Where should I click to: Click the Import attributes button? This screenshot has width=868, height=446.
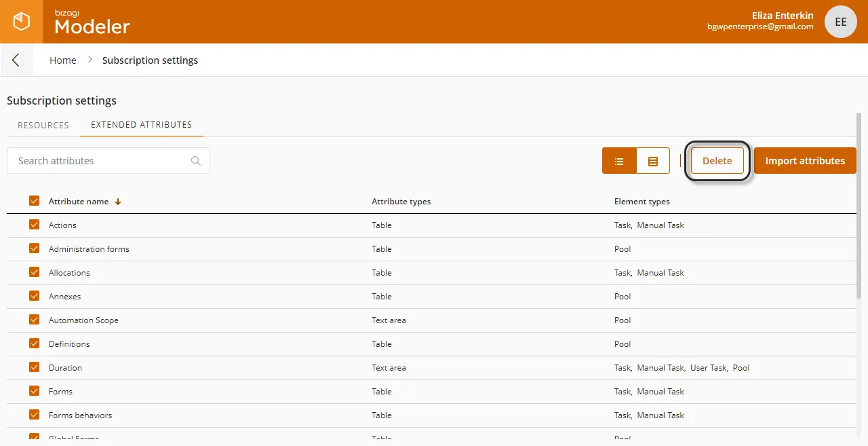[805, 161]
